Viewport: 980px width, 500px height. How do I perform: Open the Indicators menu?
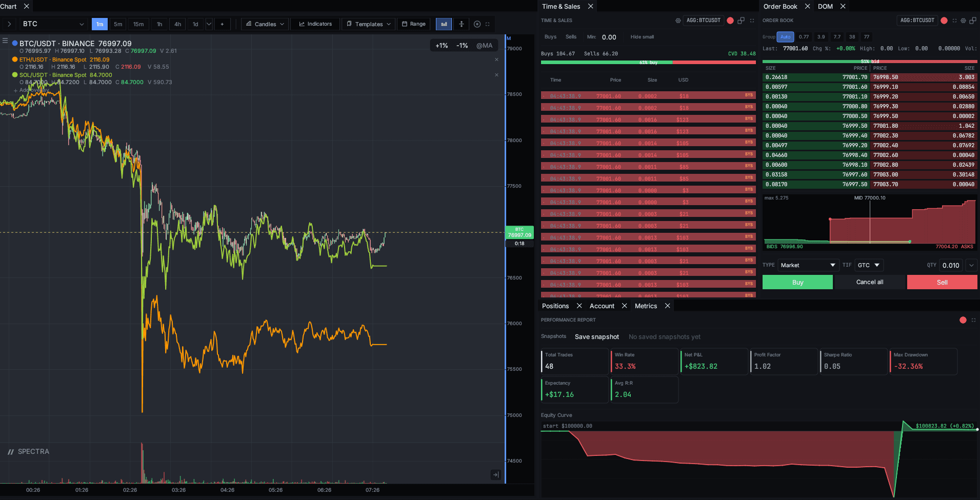pyautogui.click(x=315, y=24)
